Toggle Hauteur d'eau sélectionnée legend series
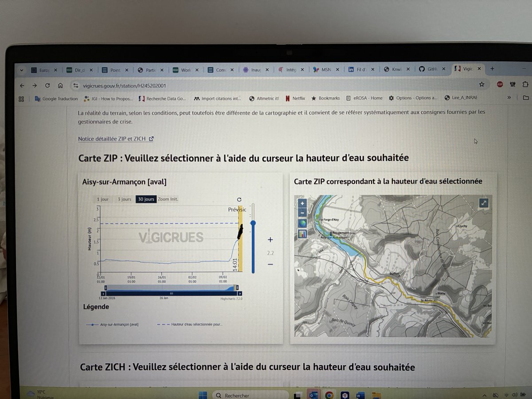Viewport: 532px width, 399px height. pyautogui.click(x=190, y=325)
